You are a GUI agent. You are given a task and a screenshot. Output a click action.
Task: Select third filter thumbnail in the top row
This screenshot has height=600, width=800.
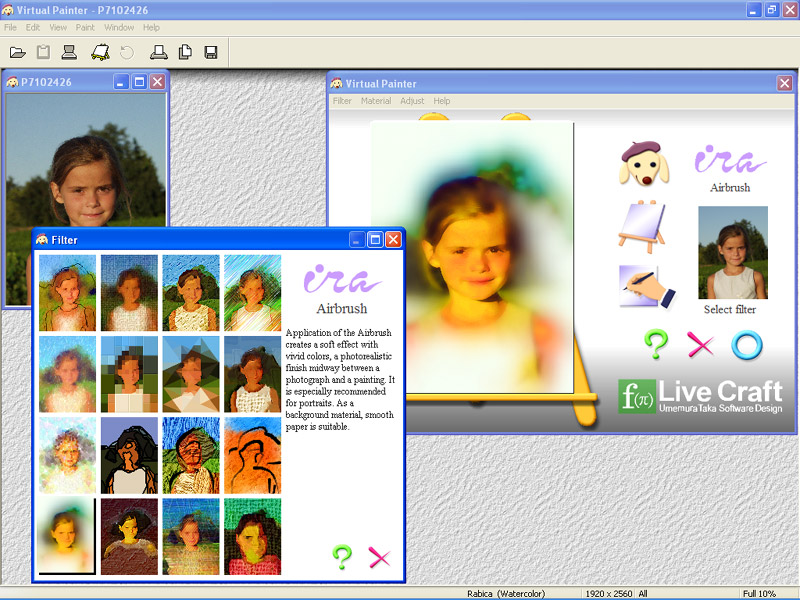pos(191,293)
